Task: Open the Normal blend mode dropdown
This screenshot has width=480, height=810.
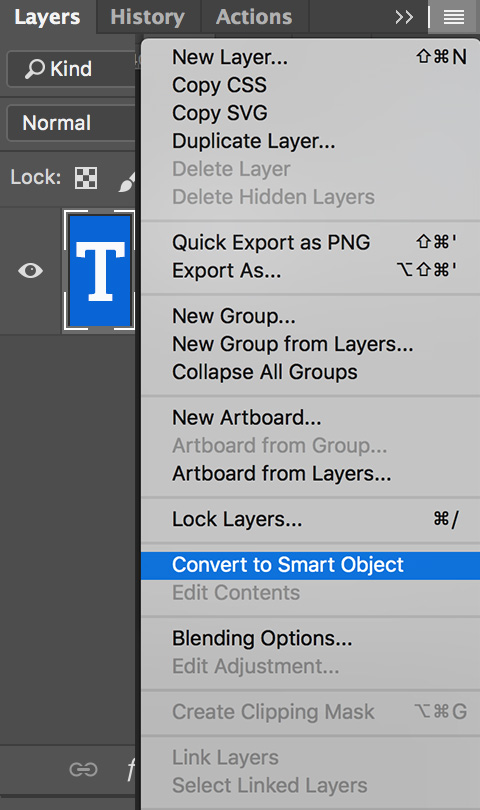Action: point(71,123)
